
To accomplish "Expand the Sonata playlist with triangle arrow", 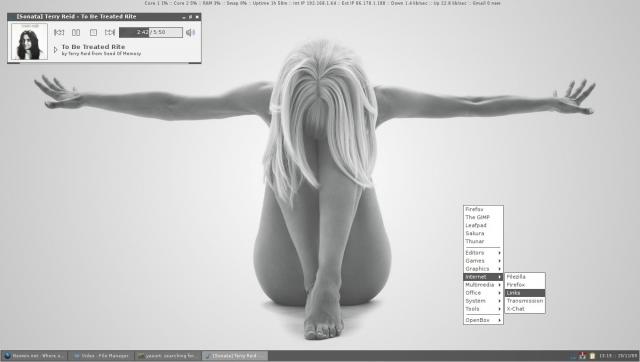I will click(56, 50).
